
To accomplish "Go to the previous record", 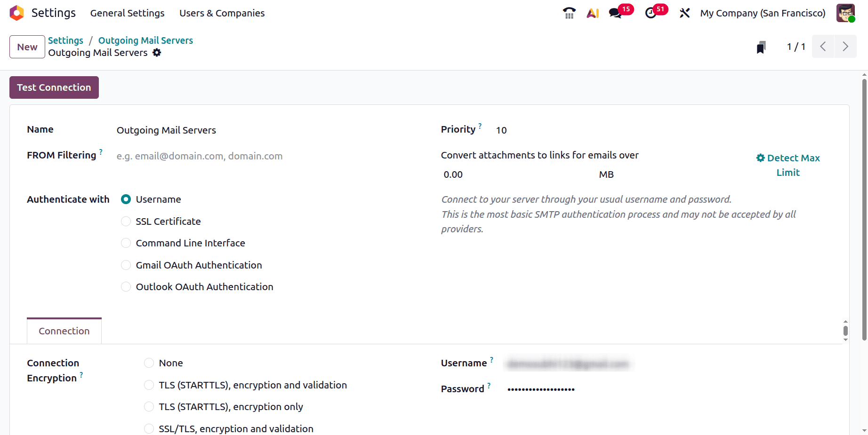I will pos(823,47).
